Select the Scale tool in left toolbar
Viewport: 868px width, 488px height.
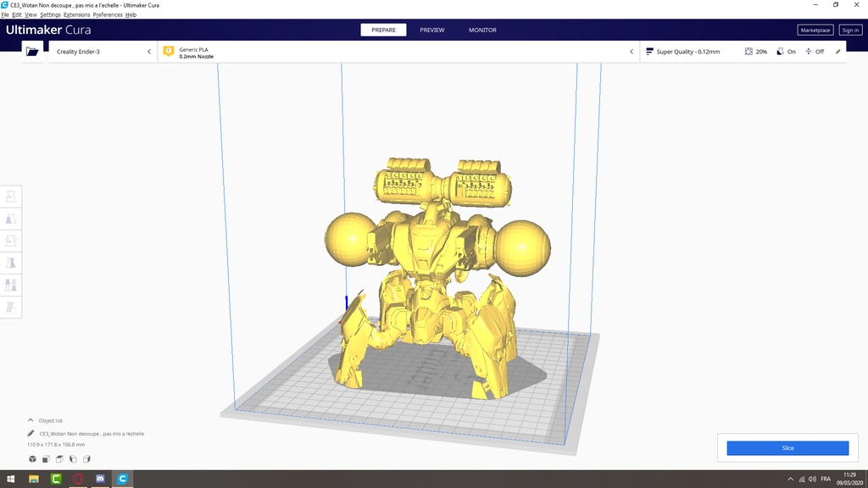10,219
